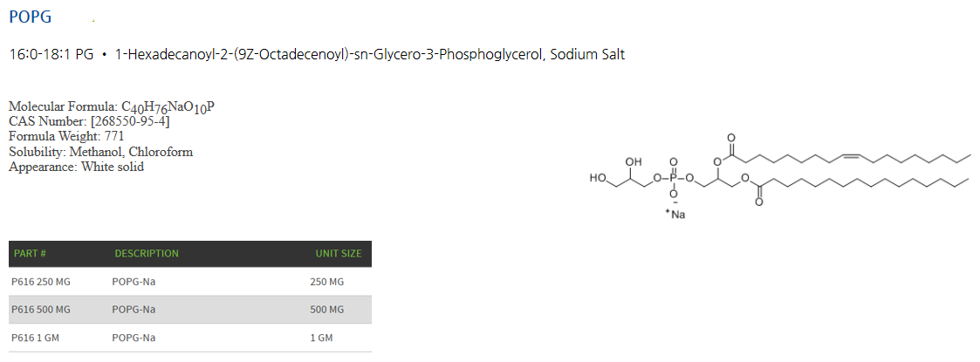
Task: Click the Molecular Formula text
Action: tap(111, 107)
